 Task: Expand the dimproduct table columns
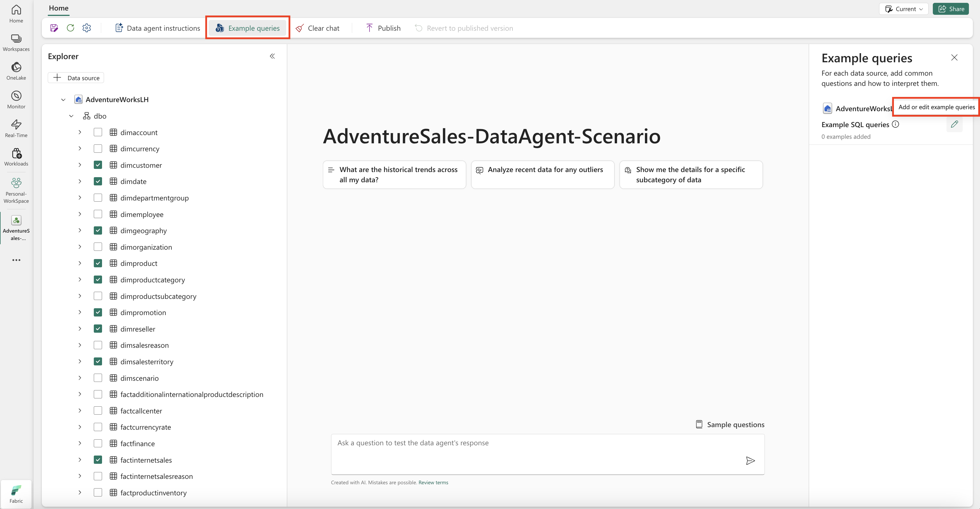point(80,263)
